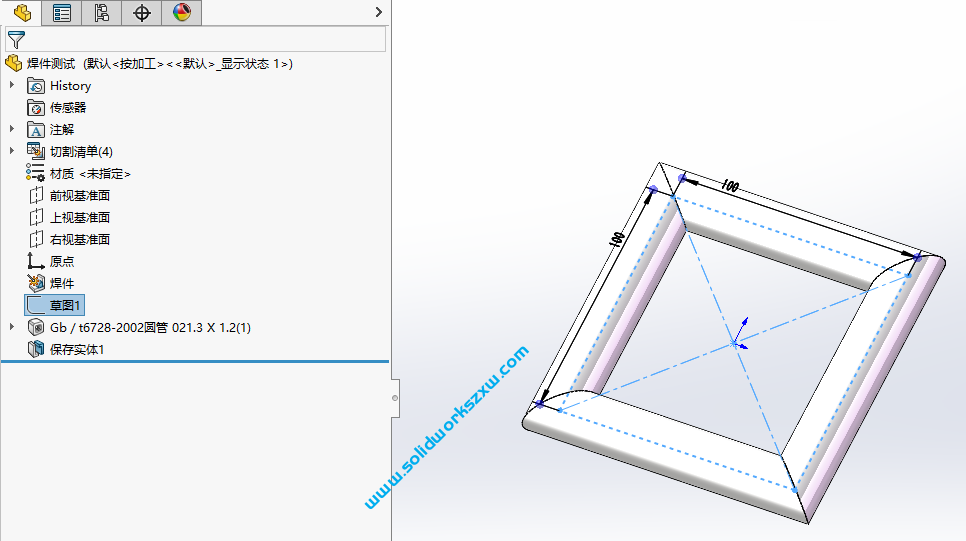Select the 上视基准面 plane icon
This screenshot has width=966, height=541.
click(36, 218)
